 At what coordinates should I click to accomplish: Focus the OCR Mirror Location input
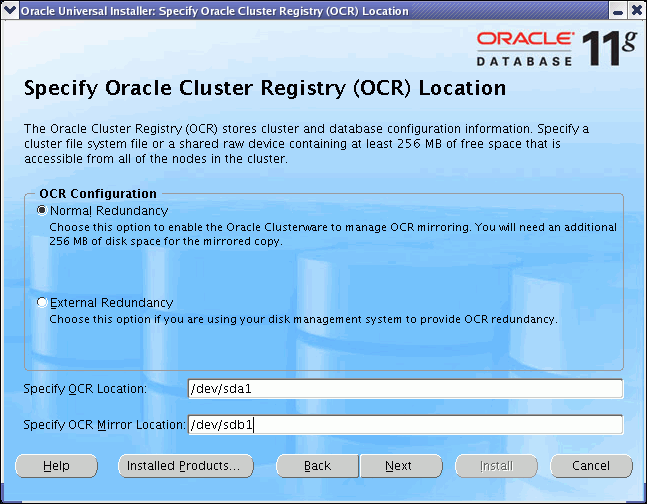coord(405,424)
